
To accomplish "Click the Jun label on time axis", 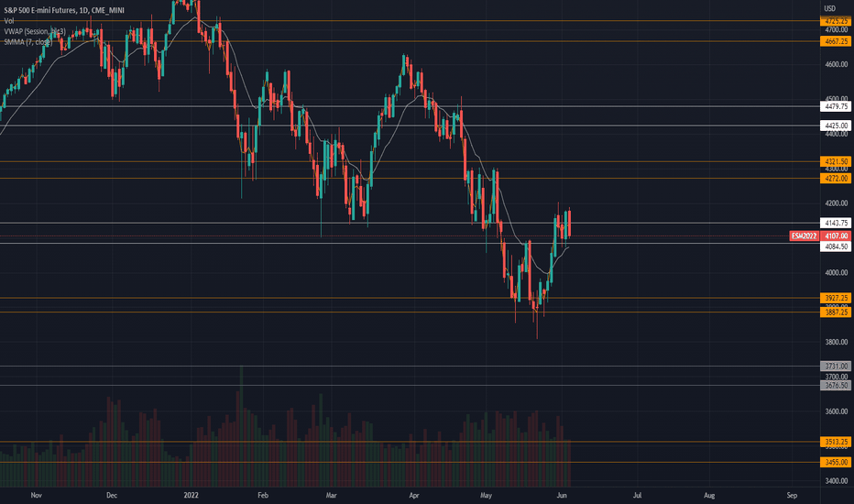I will [x=562, y=495].
